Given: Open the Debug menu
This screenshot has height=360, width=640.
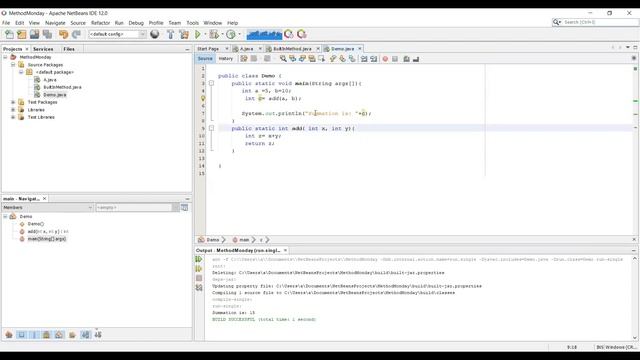Looking at the screenshot, I should 136,23.
